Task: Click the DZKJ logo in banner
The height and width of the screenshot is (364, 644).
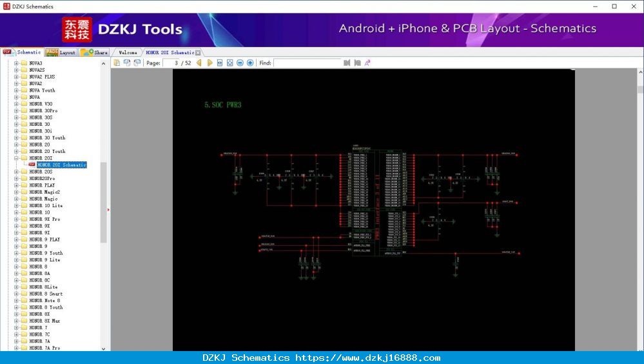Action: pos(77,29)
